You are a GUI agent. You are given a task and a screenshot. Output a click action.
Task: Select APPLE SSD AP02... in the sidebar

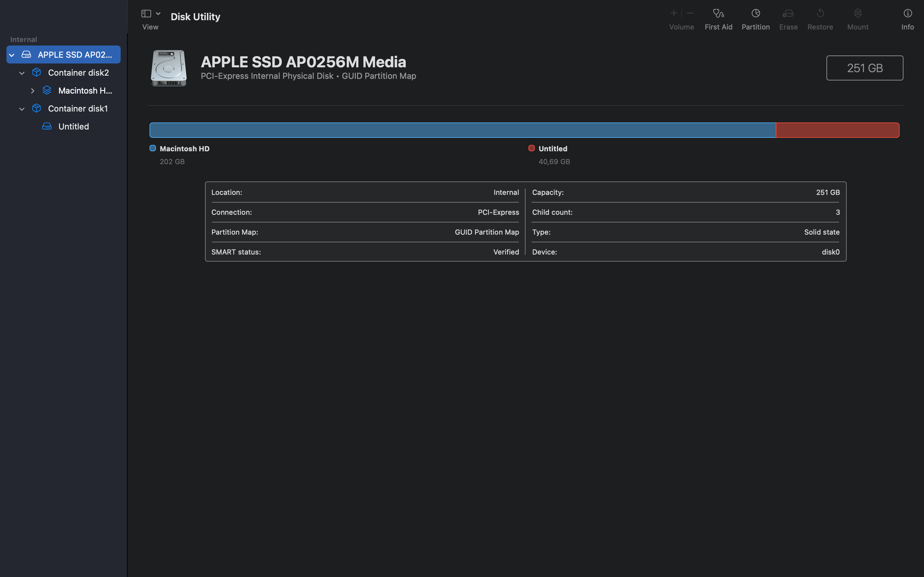[x=75, y=54]
